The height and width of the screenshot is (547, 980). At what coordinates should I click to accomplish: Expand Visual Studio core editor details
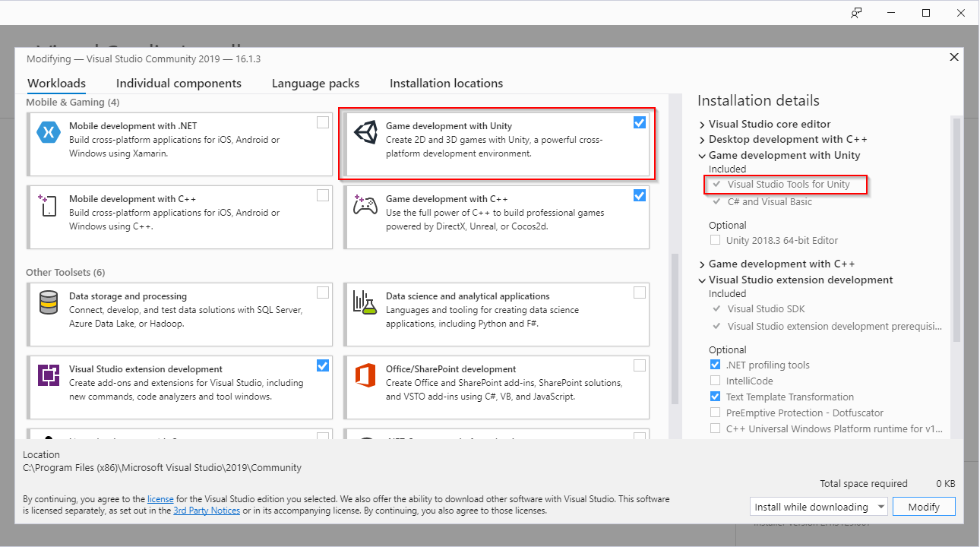[702, 125]
